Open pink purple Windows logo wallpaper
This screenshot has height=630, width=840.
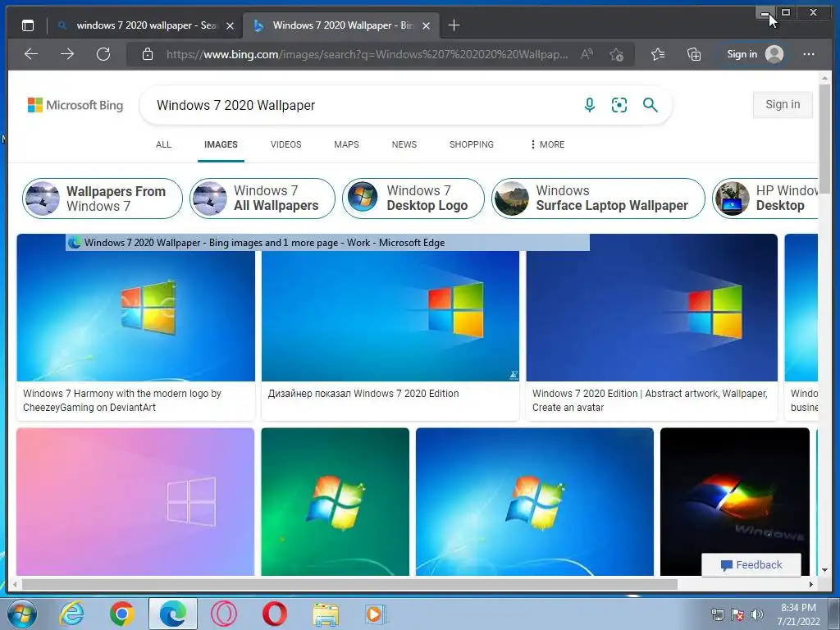coord(135,501)
